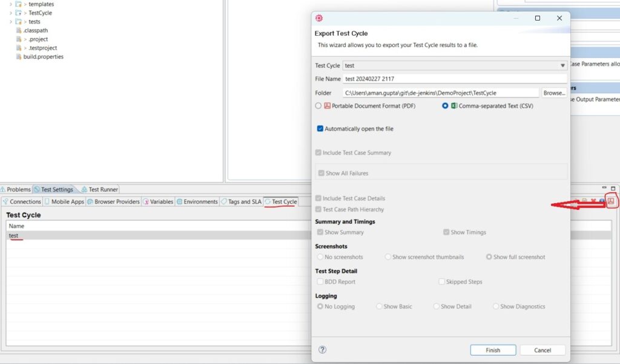620x364 pixels.
Task: Expand the templates folder node
Action: click(x=11, y=4)
